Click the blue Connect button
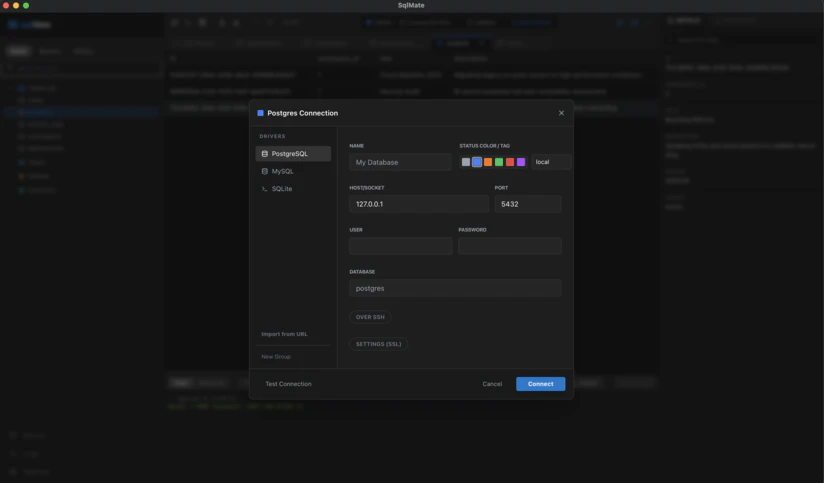The height and width of the screenshot is (483, 824). click(541, 384)
